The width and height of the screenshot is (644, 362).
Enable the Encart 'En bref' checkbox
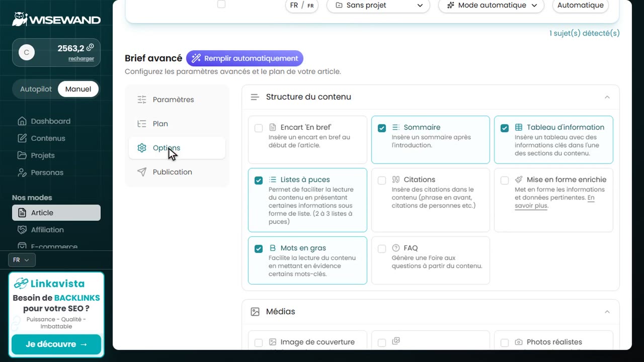pyautogui.click(x=259, y=128)
